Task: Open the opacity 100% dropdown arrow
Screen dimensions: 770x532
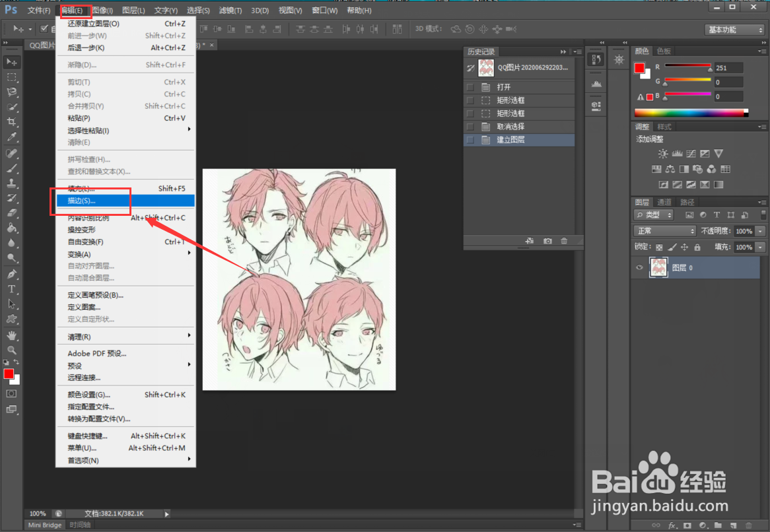Action: [760, 231]
